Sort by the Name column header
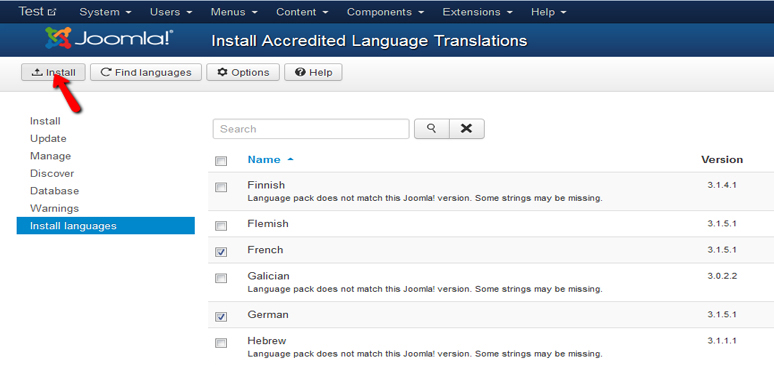This screenshot has width=774, height=365. click(x=264, y=160)
